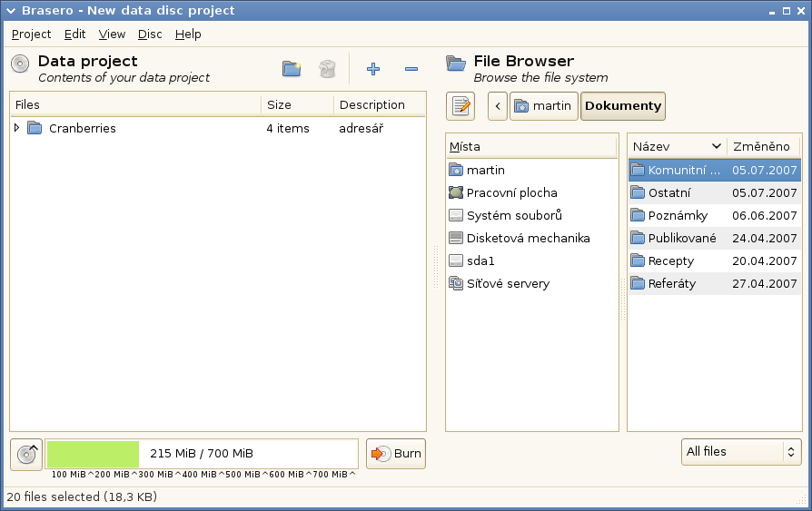The height and width of the screenshot is (511, 812).
Task: Click the Size column header
Action: click(x=297, y=105)
